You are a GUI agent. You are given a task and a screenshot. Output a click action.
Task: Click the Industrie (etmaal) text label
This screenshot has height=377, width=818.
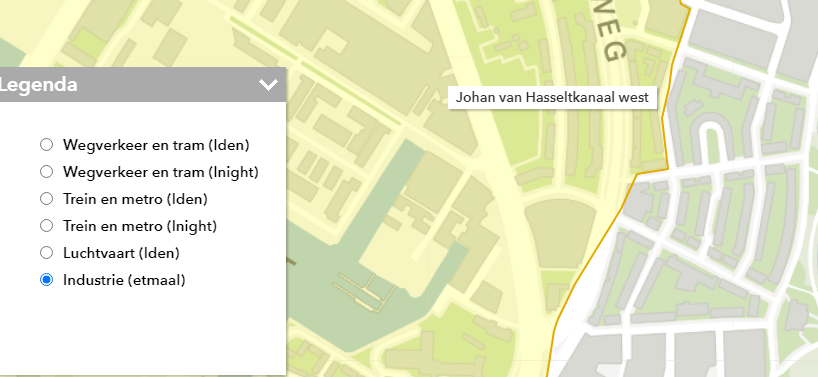pos(124,280)
